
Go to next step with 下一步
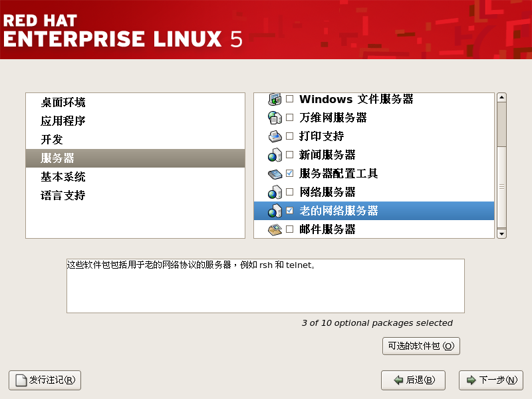click(491, 380)
